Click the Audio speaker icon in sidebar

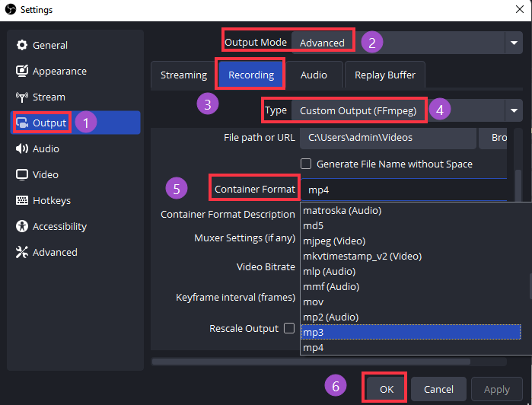22,148
